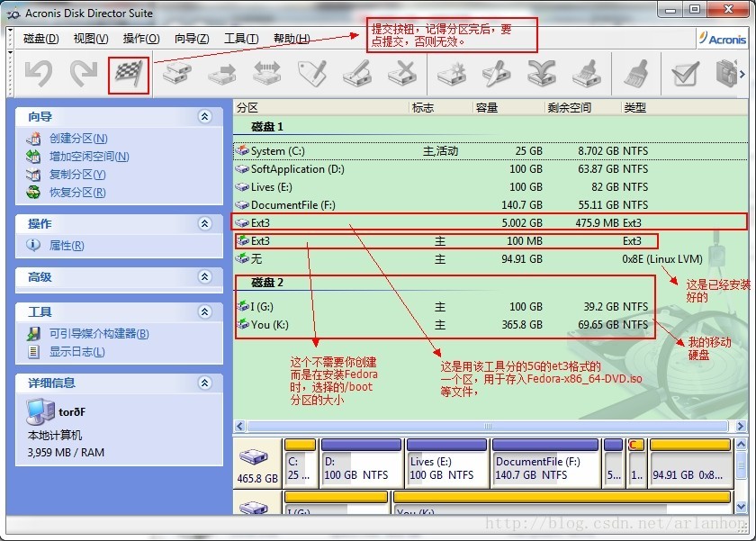Click the torðF computer icon
The width and height of the screenshot is (756, 541).
pyautogui.click(x=40, y=411)
